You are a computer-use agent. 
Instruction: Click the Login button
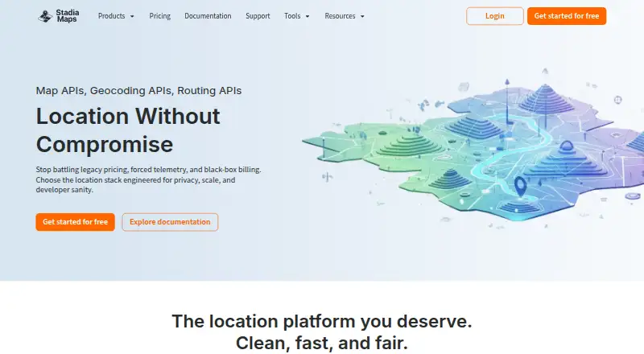pyautogui.click(x=494, y=16)
